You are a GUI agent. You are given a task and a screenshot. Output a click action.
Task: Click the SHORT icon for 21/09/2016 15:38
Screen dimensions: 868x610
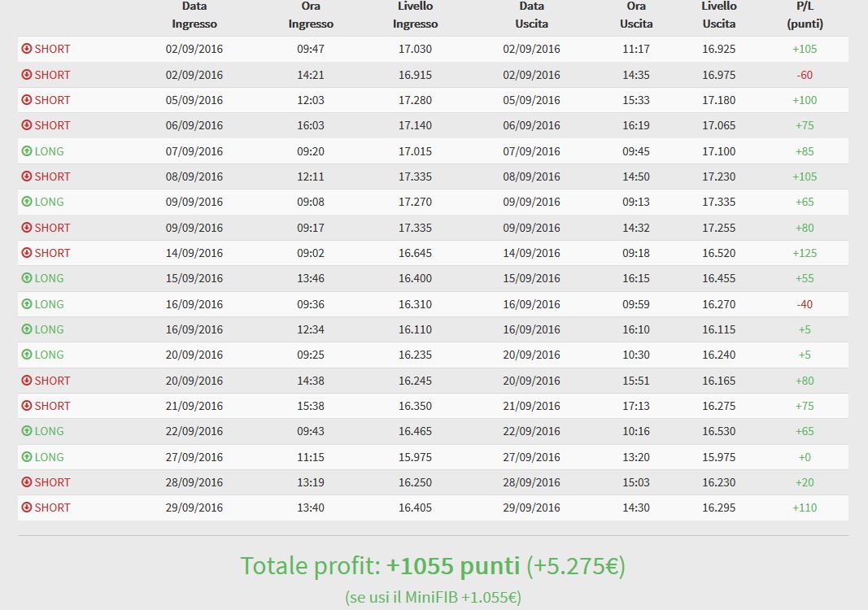(27, 406)
